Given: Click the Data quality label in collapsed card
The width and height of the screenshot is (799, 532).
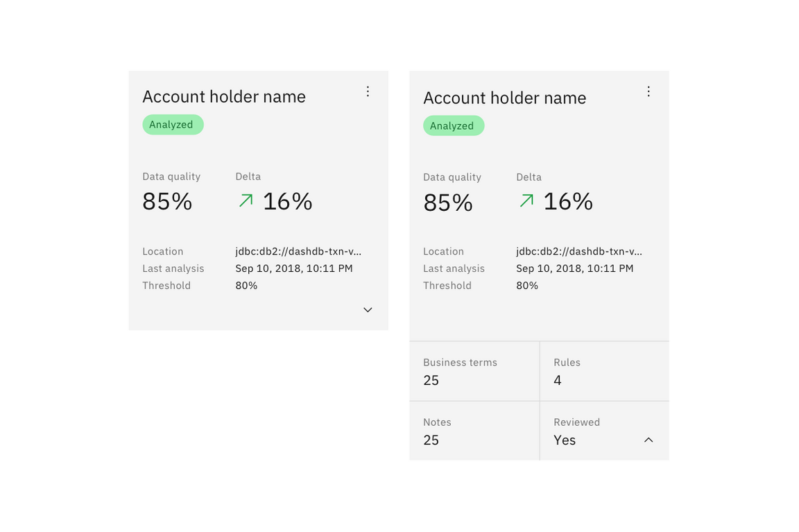Looking at the screenshot, I should [171, 177].
